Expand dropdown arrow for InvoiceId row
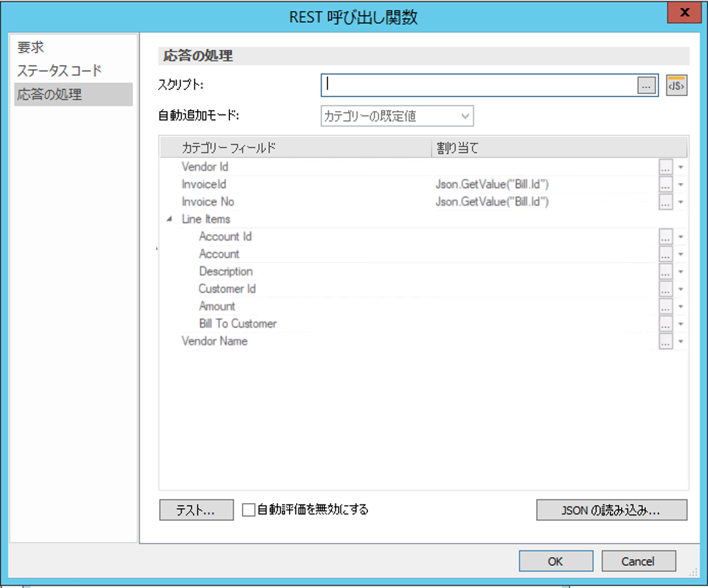708x588 pixels. pos(681,185)
